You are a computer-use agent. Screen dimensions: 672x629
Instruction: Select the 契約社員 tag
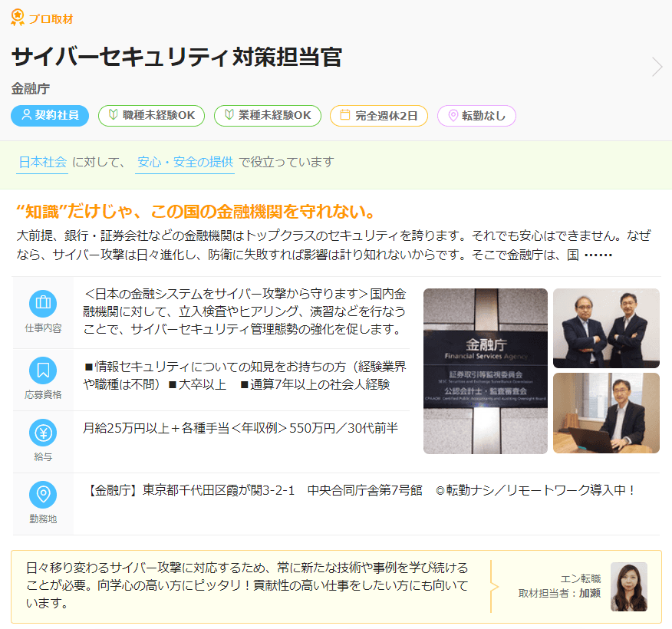click(x=51, y=116)
